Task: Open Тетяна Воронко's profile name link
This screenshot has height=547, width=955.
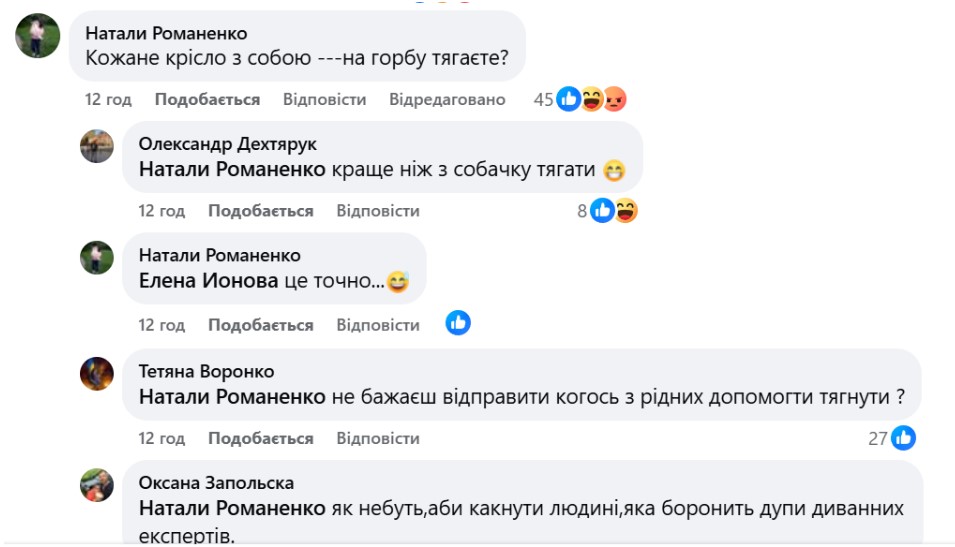Action: [206, 372]
